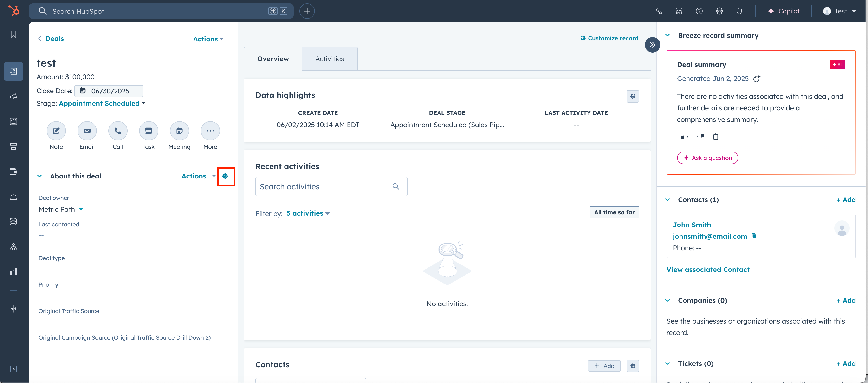
Task: Open Contacts card settings gear
Action: (x=633, y=366)
